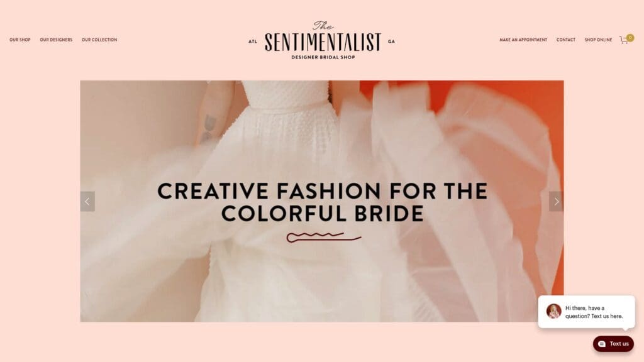Click the chat avatar photo
644x362 pixels.
click(x=553, y=311)
